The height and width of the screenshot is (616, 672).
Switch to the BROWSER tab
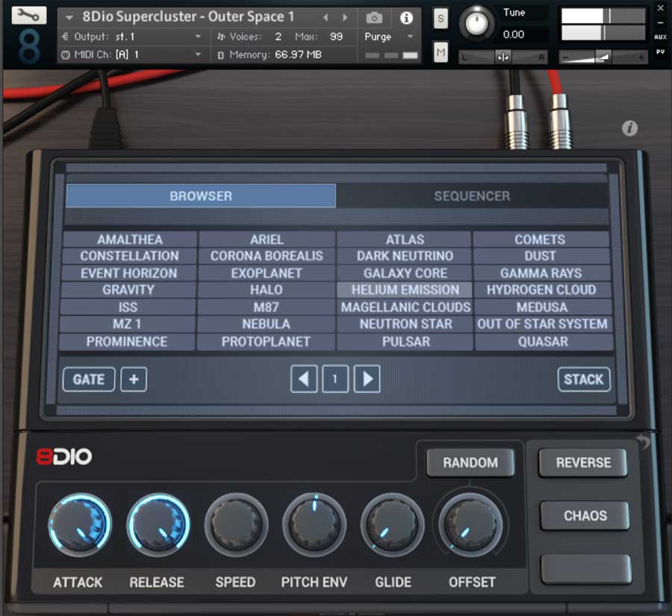click(x=201, y=196)
